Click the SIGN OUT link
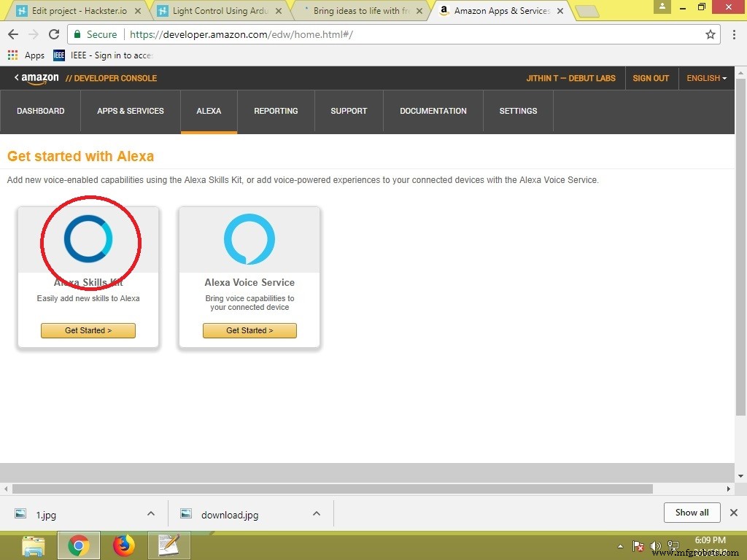This screenshot has height=560, width=747. pos(651,78)
